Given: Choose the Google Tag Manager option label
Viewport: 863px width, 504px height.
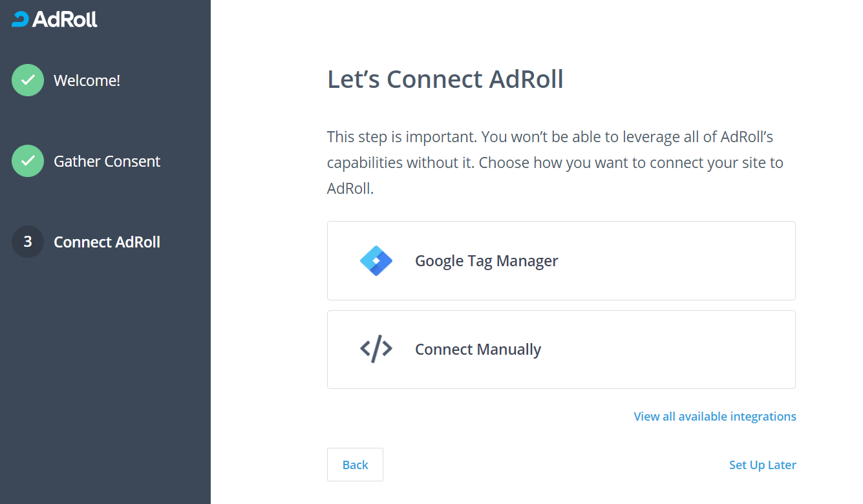Looking at the screenshot, I should click(486, 261).
